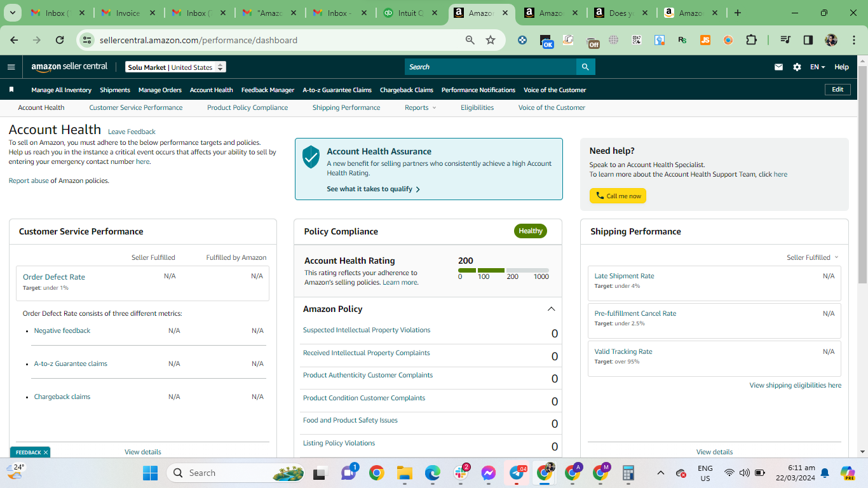Open the Order Defect Rate link
Image resolution: width=868 pixels, height=488 pixels.
tap(54, 277)
